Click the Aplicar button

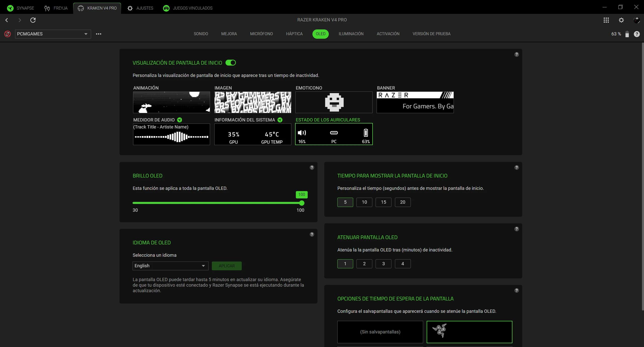pyautogui.click(x=227, y=266)
